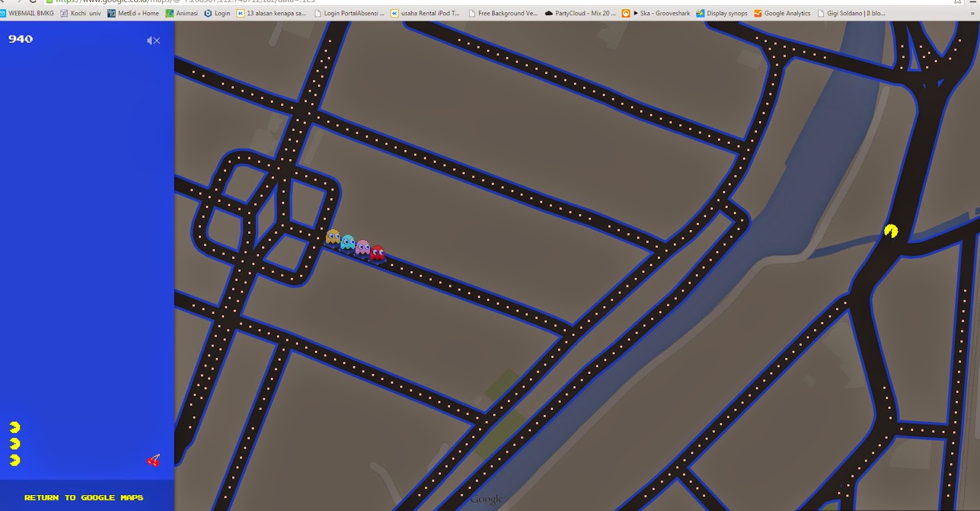Click the pink ghost Pinky
The height and width of the screenshot is (511, 980).
click(363, 247)
